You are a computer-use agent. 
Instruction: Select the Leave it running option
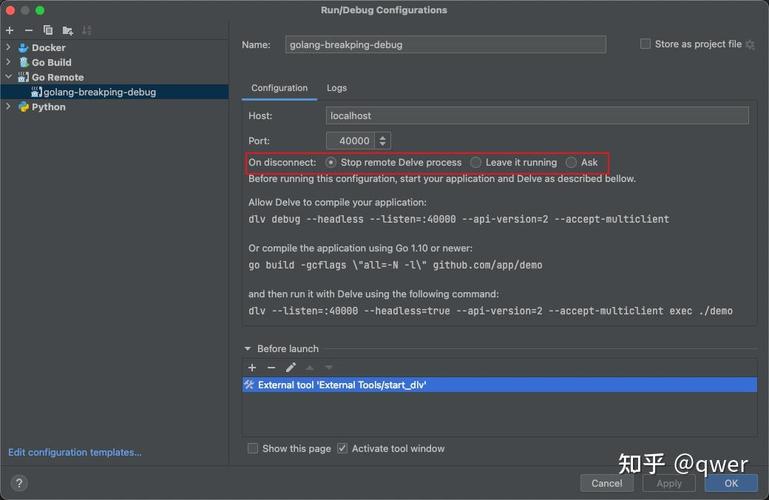(476, 162)
